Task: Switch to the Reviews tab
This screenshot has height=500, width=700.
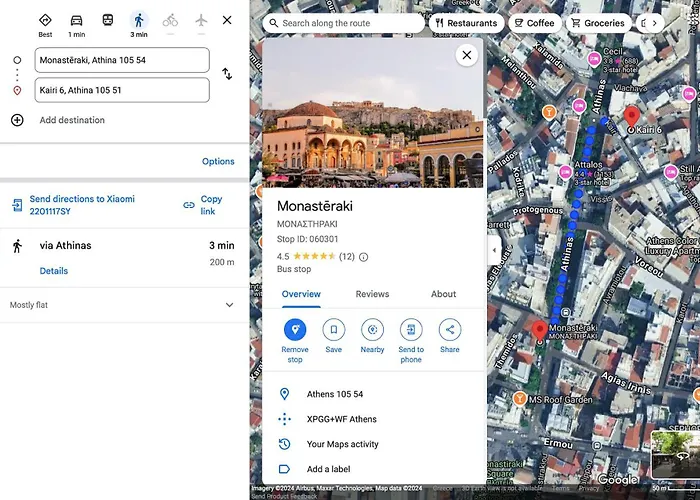Action: click(372, 294)
